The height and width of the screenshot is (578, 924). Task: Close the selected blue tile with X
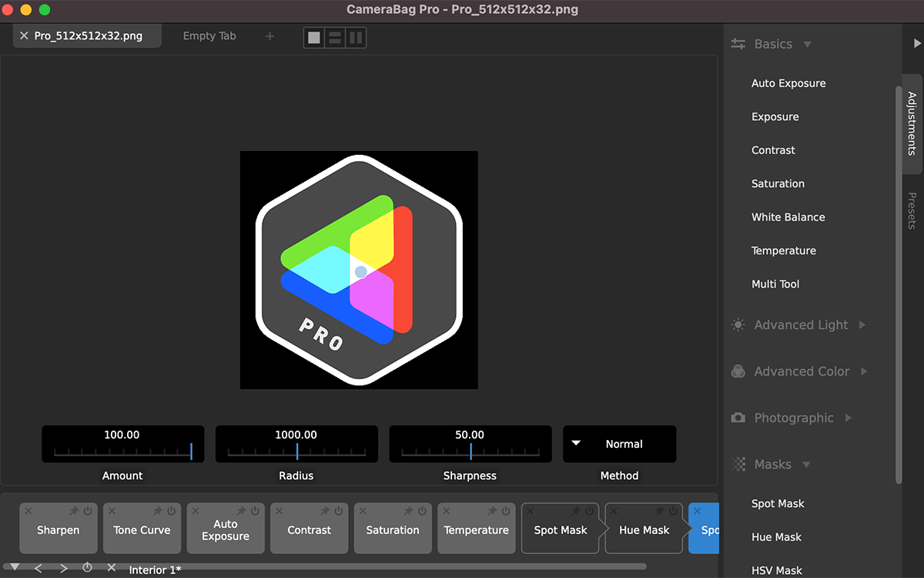coord(698,511)
